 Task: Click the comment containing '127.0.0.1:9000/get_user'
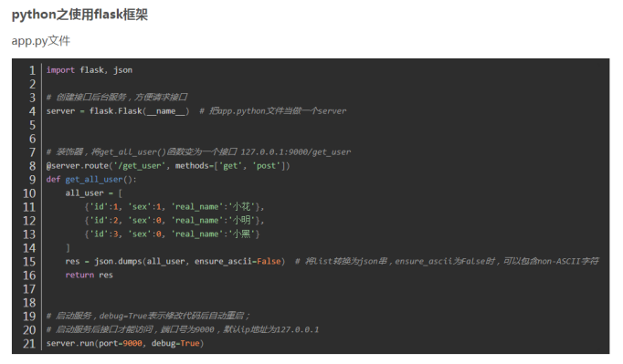click(x=198, y=152)
